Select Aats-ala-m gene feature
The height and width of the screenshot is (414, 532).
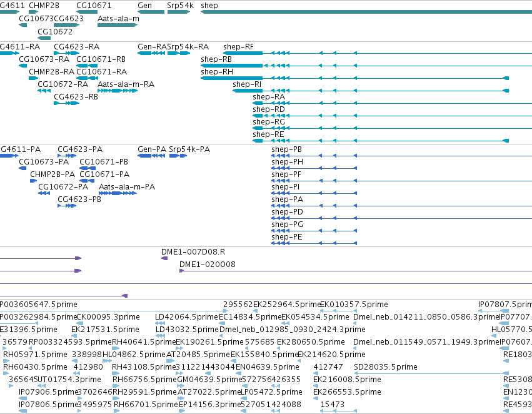point(118,25)
